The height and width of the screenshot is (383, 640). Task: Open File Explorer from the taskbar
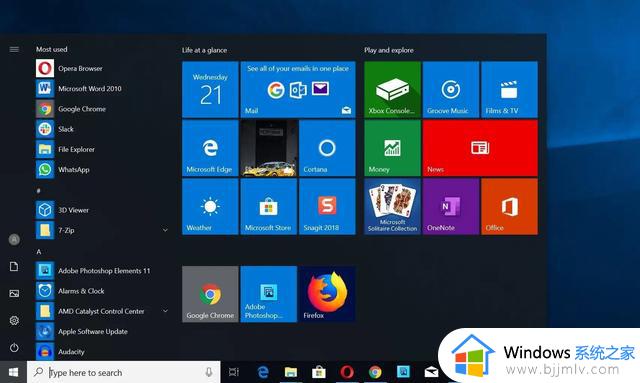[291, 372]
